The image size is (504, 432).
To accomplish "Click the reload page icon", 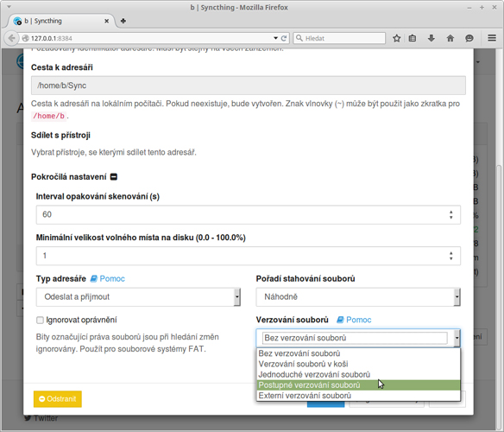I will 283,38.
